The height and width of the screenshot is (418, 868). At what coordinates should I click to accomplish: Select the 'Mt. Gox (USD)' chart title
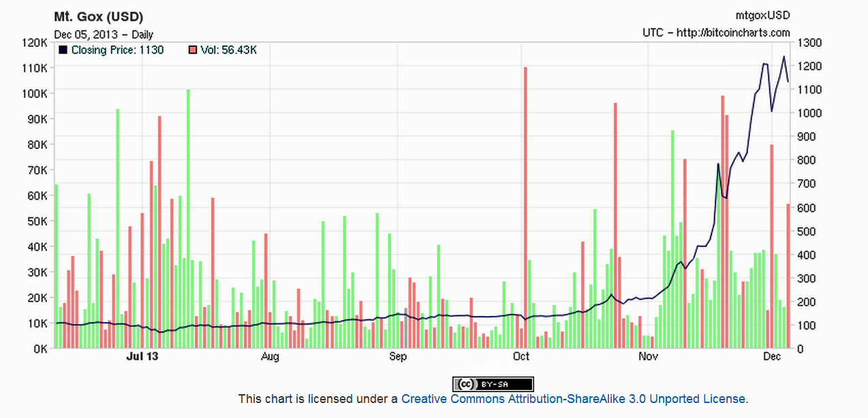click(x=99, y=16)
